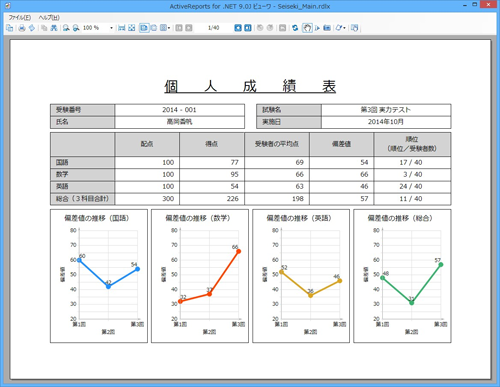Image resolution: width=500 pixels, height=387 pixels.
Task: Click the Refresh report icon
Action: [295, 28]
